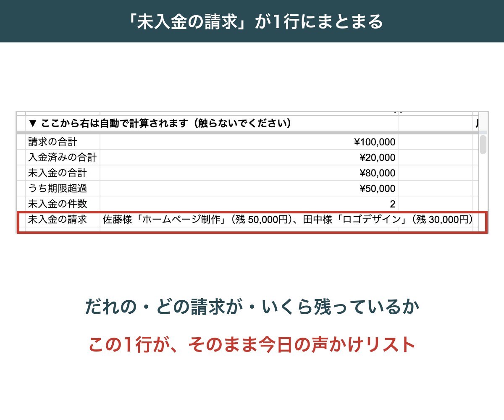Viewport: 504px width, 420px height.
Task: Select the cell listing 佐藤様 ホームページ制作
Action: pyautogui.click(x=288, y=219)
